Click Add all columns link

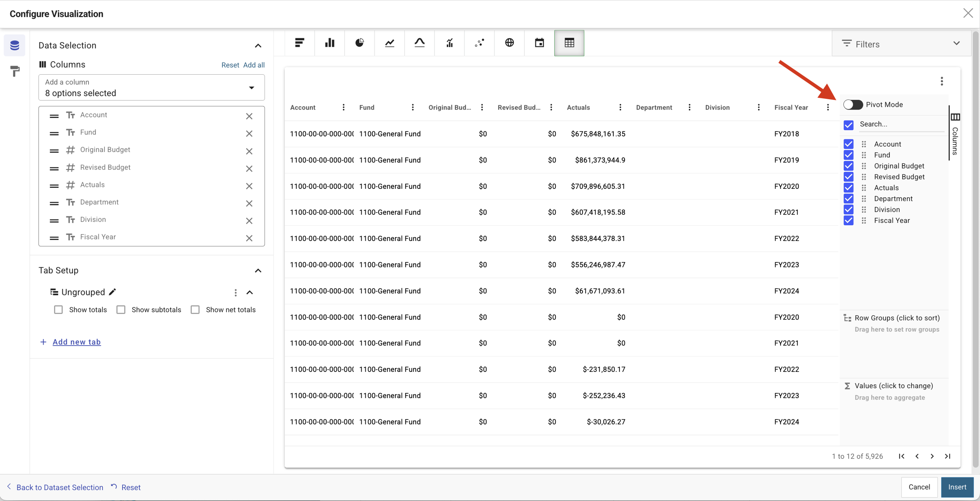point(254,65)
